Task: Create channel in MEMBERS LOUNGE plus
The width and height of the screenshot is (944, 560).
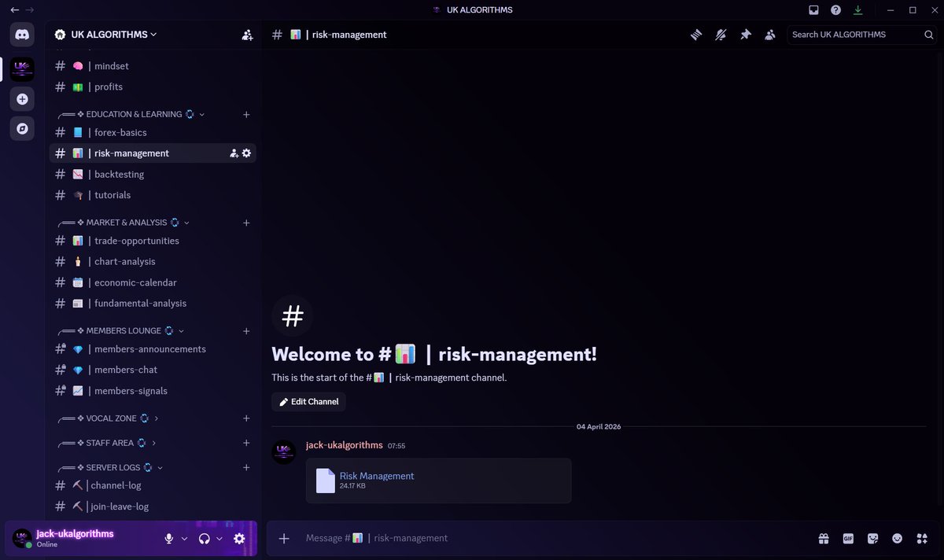Action: [x=246, y=331]
